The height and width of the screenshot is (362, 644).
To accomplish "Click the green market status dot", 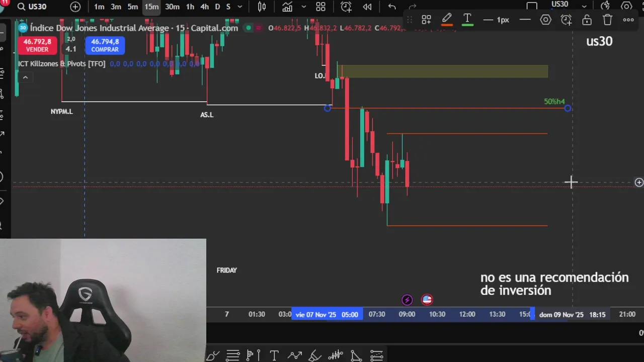I will (x=249, y=28).
